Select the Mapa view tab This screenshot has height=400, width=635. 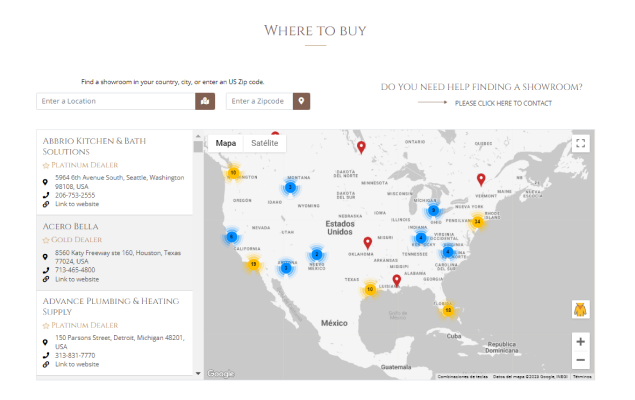(x=226, y=143)
